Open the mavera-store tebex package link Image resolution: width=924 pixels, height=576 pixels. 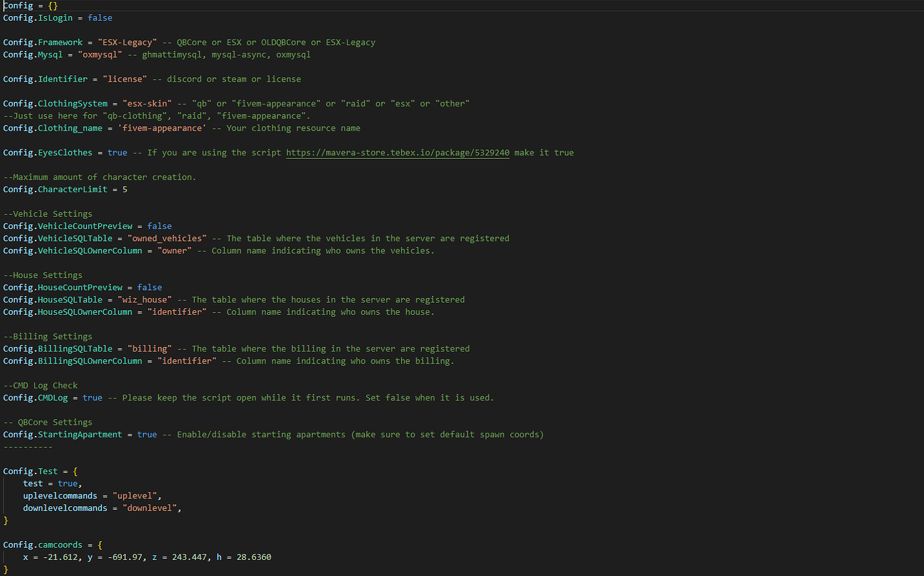pyautogui.click(x=398, y=153)
